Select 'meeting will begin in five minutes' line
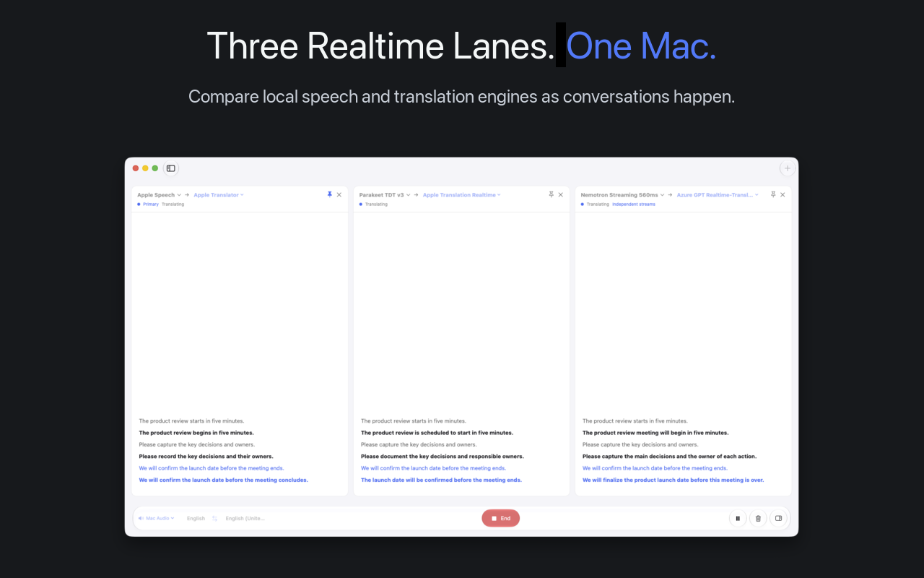This screenshot has width=924, height=578. [655, 433]
